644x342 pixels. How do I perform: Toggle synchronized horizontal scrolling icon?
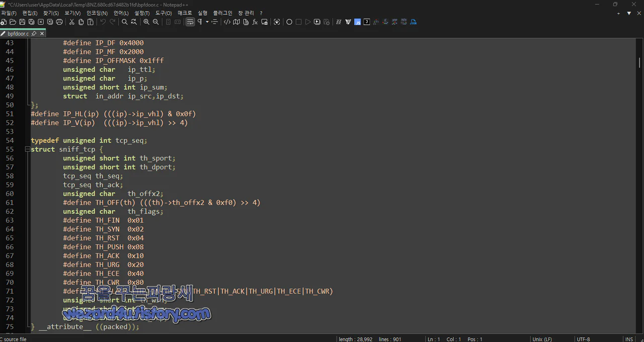(x=177, y=22)
